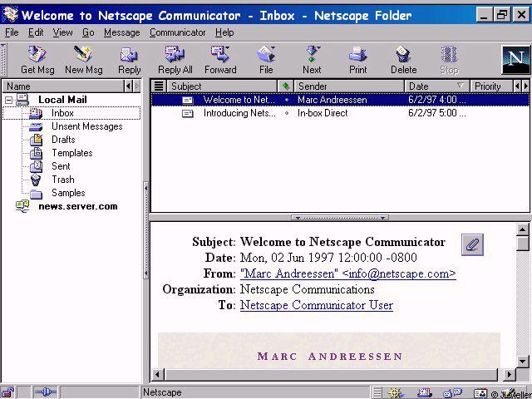Open the View menu
Viewport: 532px width, 399px height.
coord(62,32)
